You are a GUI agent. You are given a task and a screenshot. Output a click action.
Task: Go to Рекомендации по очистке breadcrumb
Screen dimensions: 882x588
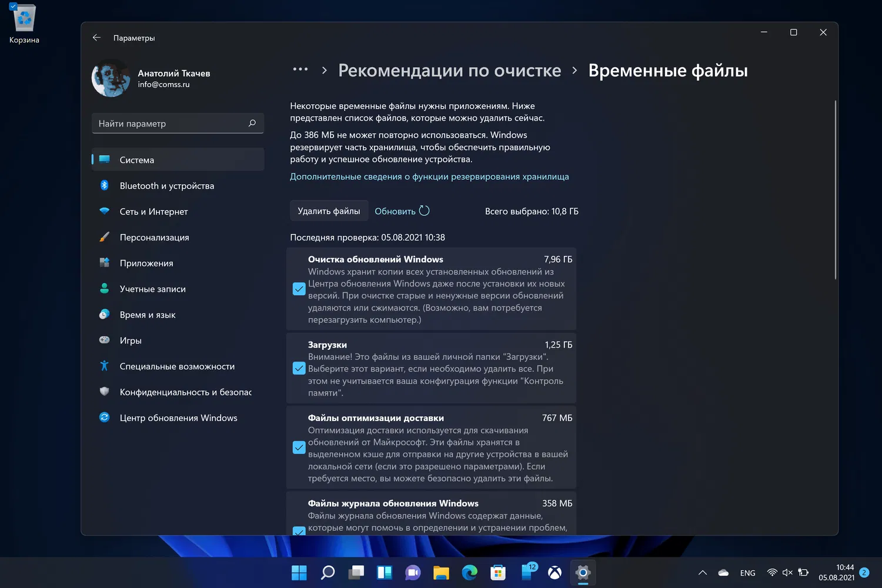[450, 71]
